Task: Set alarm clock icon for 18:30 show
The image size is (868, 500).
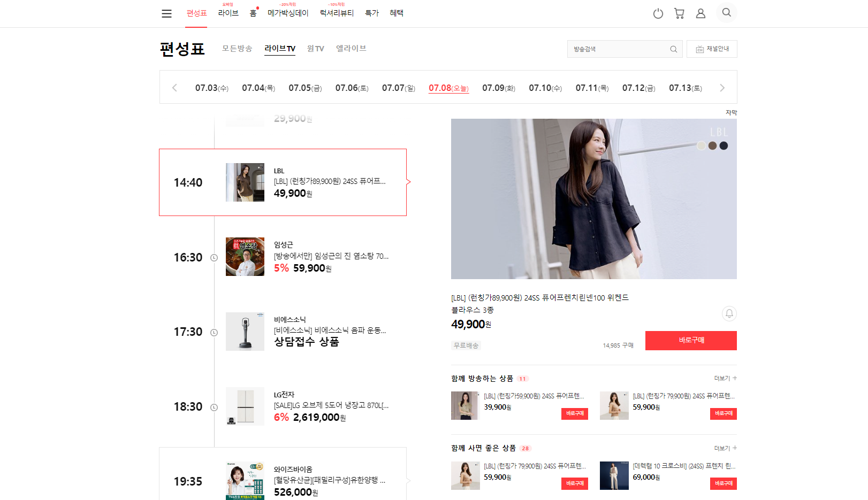Action: [x=214, y=407]
